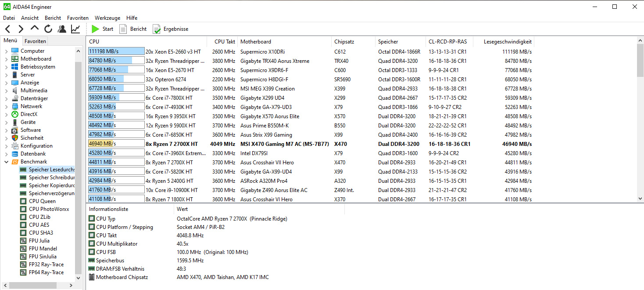Switch to the Menü tab
Viewport: 644px width, 290px height.
pos(11,41)
